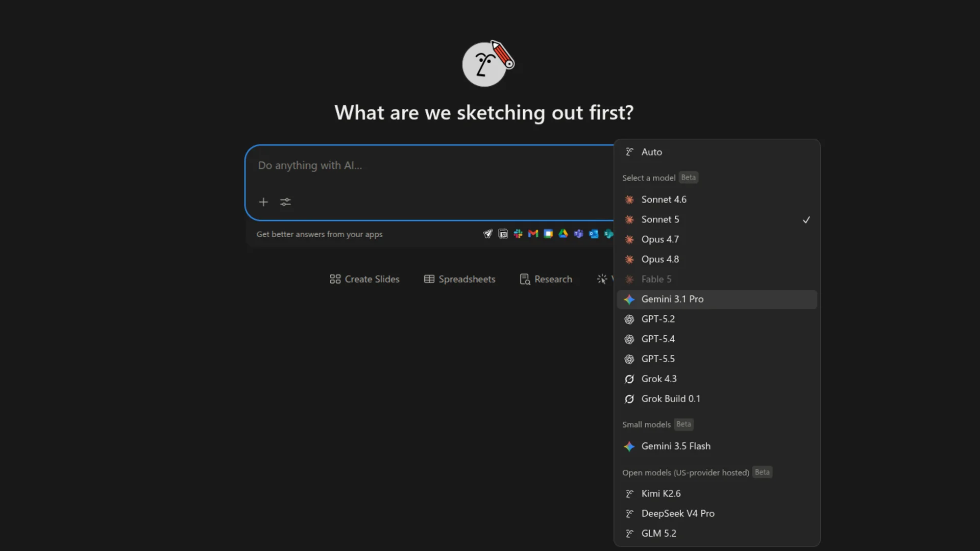
Task: Click the AI face avatar with pencil
Action: (487, 63)
